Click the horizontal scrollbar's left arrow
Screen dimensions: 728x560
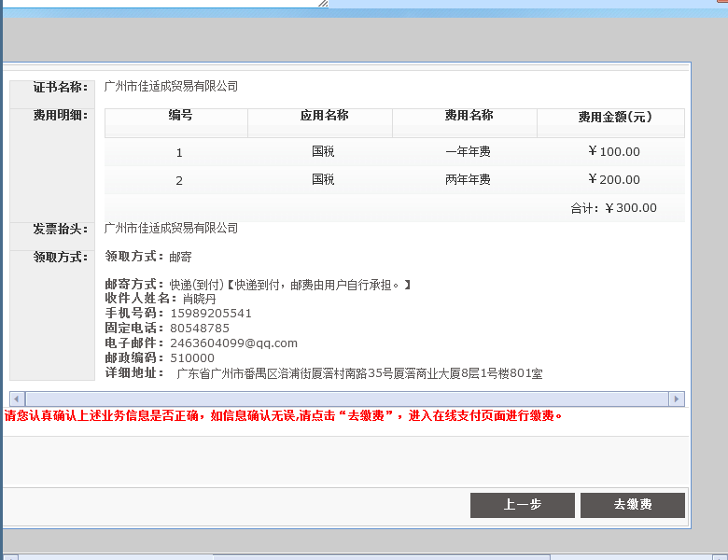click(x=17, y=399)
